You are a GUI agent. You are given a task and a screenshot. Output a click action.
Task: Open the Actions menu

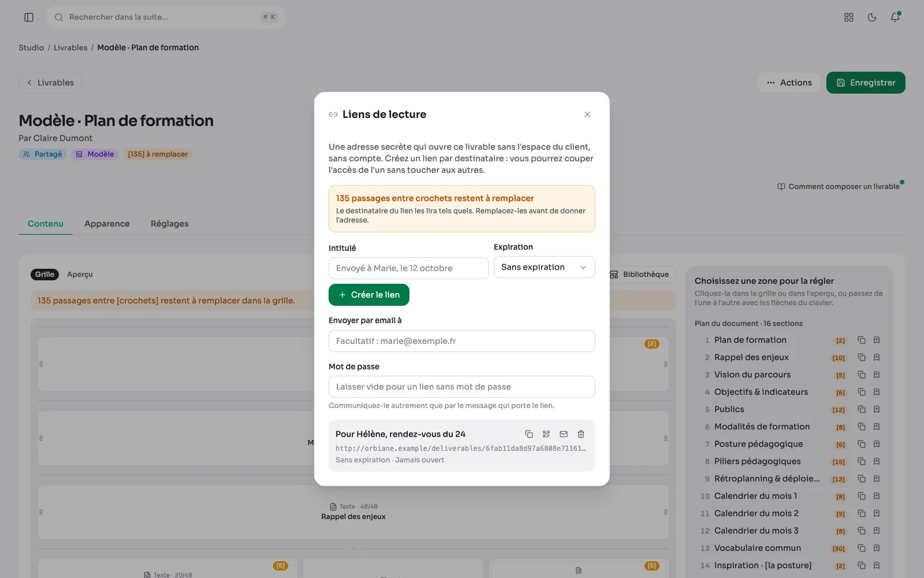point(789,83)
